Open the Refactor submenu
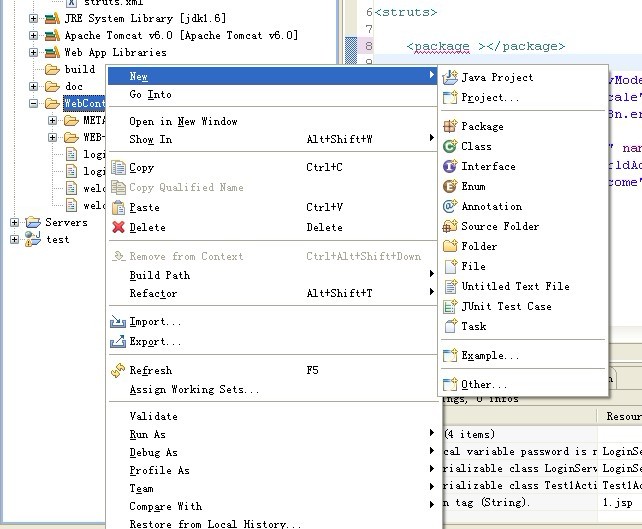This screenshot has height=529, width=642. (272, 293)
